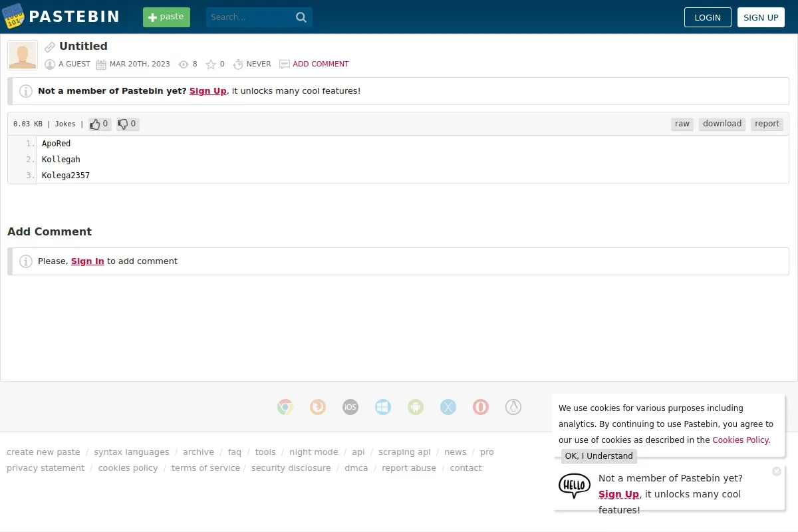Click the info icon in sign-up notice
This screenshot has width=798, height=532.
pyautogui.click(x=26, y=91)
